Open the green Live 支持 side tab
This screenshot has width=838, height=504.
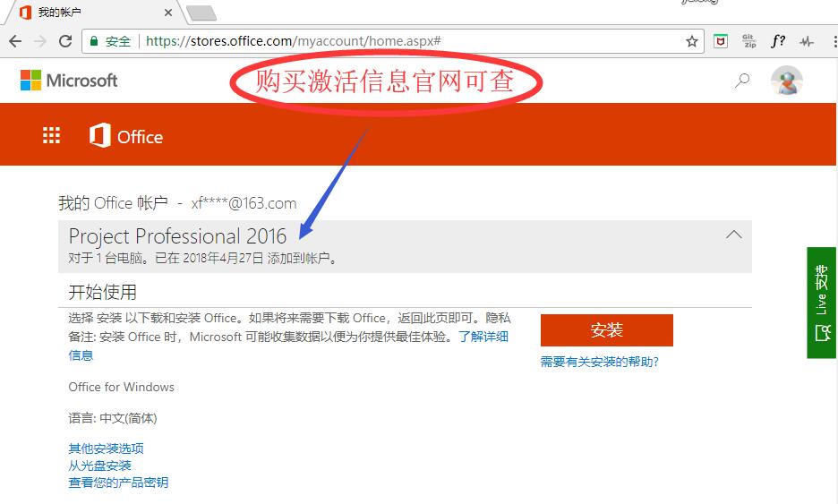click(822, 303)
